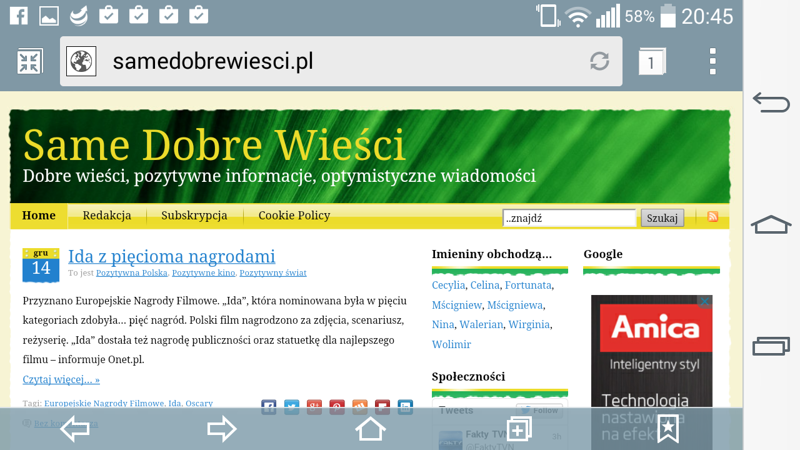Open bookmarks with the star icon
800x450 pixels.
(667, 429)
